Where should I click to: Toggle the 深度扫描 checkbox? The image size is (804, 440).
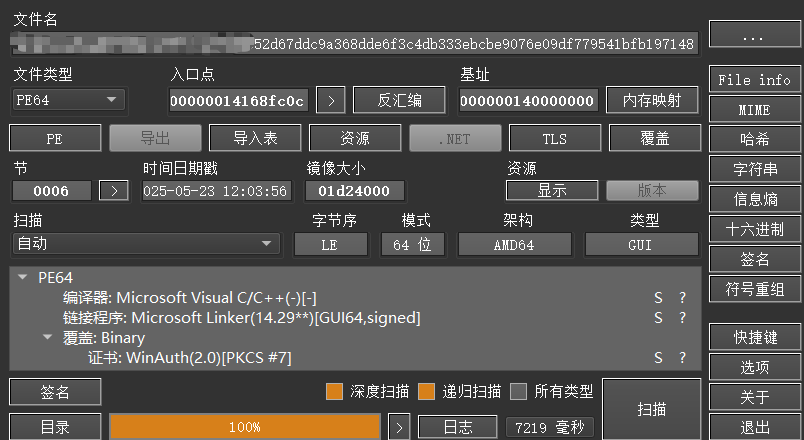[334, 392]
